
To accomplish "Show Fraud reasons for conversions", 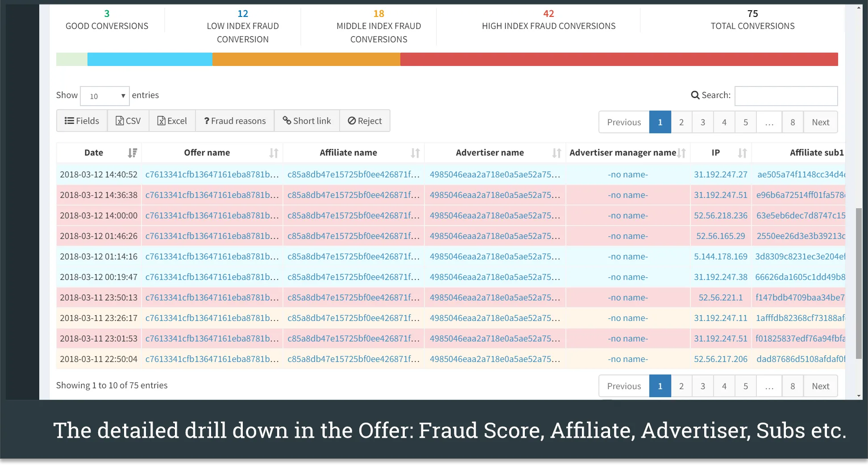I will 235,121.
